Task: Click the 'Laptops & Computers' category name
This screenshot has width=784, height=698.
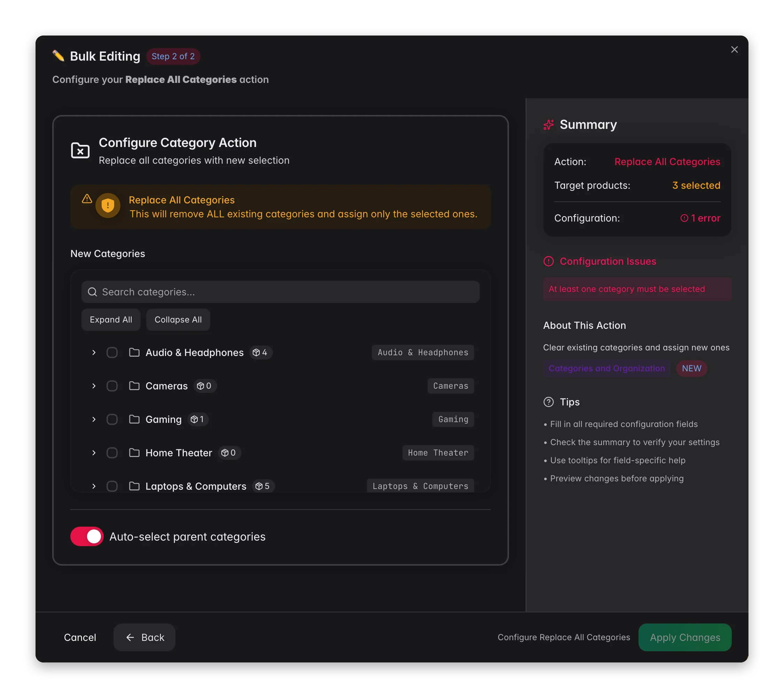Action: tap(196, 486)
